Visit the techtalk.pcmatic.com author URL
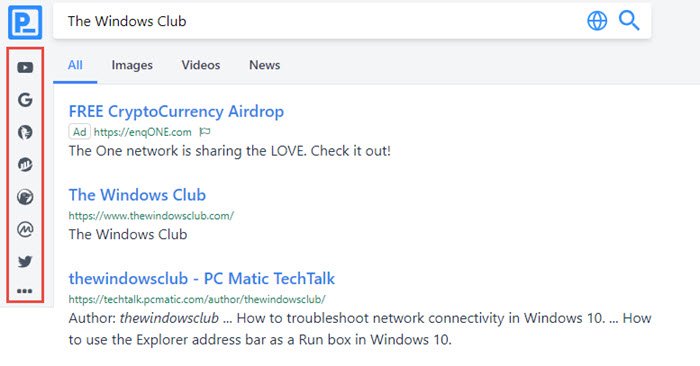 pos(197,299)
